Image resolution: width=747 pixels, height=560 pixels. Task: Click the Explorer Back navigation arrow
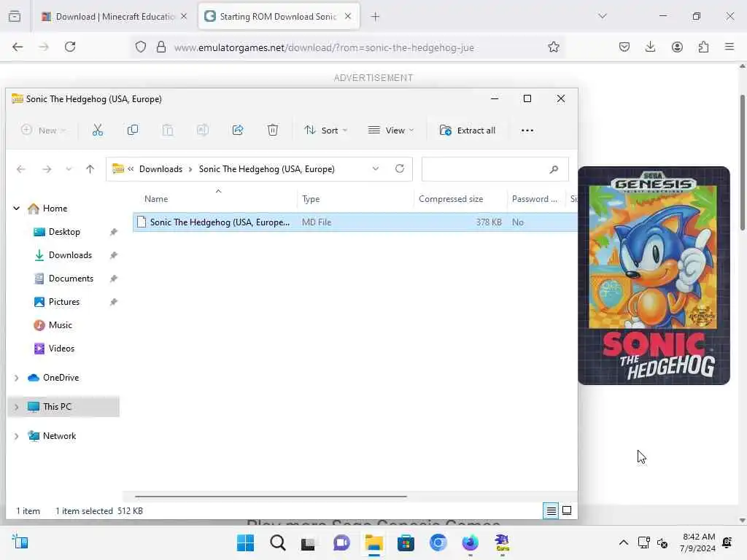[21, 169]
